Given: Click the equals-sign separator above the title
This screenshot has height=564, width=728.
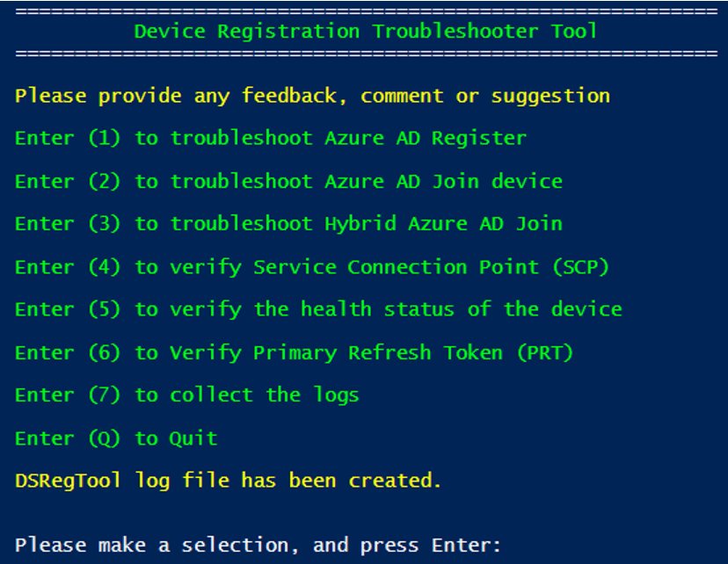Looking at the screenshot, I should coord(365,11).
